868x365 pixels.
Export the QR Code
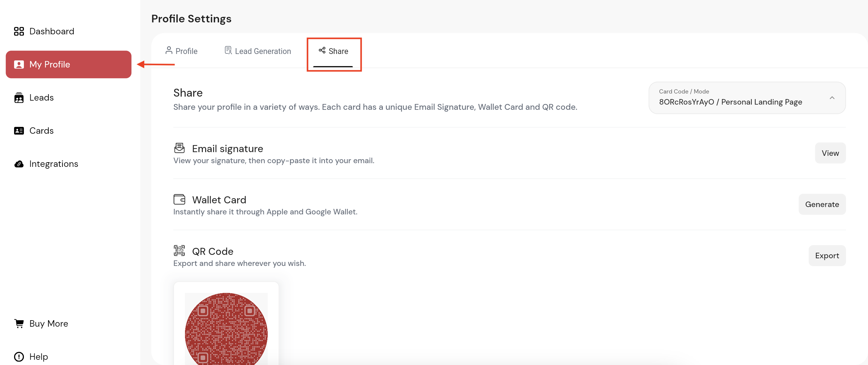[827, 256]
